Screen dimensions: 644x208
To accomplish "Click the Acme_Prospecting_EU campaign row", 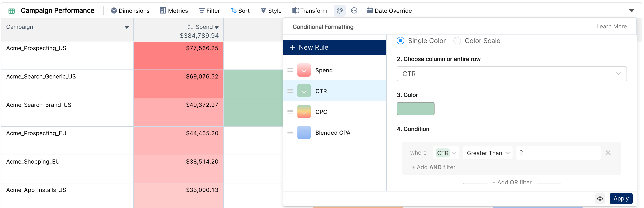I will point(67,141).
